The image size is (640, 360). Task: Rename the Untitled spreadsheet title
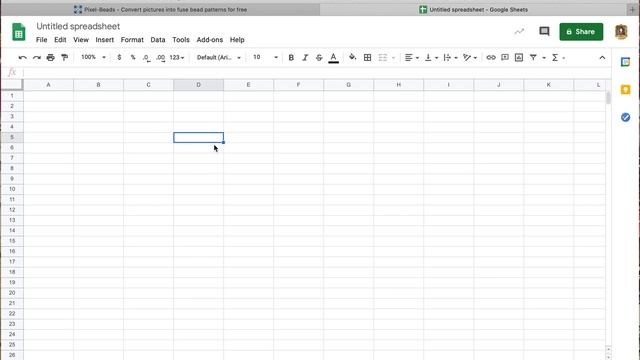(78, 26)
